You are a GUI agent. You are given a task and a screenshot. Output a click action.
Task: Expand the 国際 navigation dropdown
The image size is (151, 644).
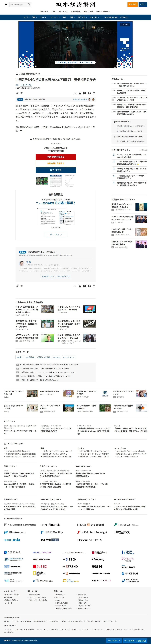72,17
